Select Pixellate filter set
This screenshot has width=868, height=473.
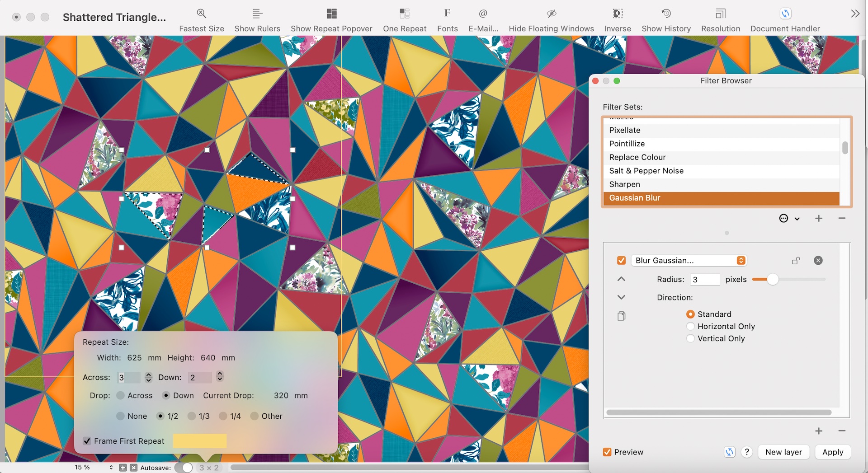[x=722, y=130]
